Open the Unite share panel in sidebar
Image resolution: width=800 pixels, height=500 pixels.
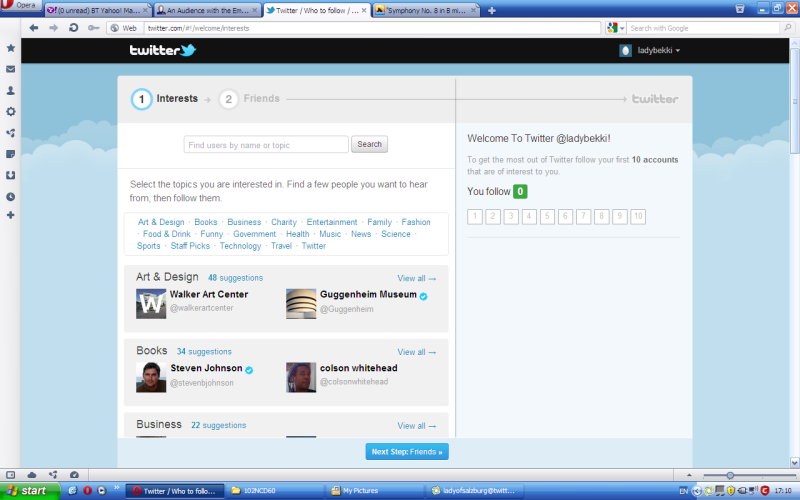(10, 133)
